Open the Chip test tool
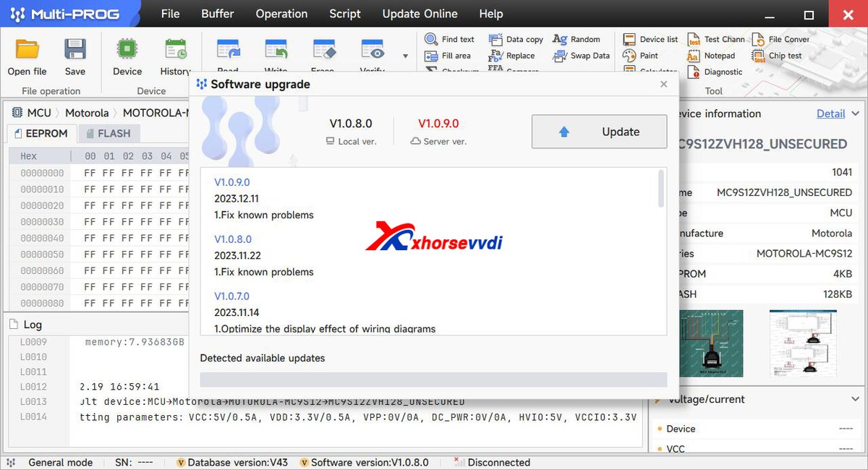The width and height of the screenshot is (868, 470). click(777, 56)
